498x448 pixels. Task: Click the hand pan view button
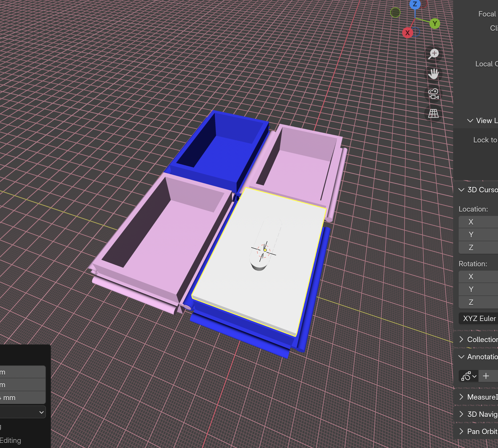pos(433,74)
